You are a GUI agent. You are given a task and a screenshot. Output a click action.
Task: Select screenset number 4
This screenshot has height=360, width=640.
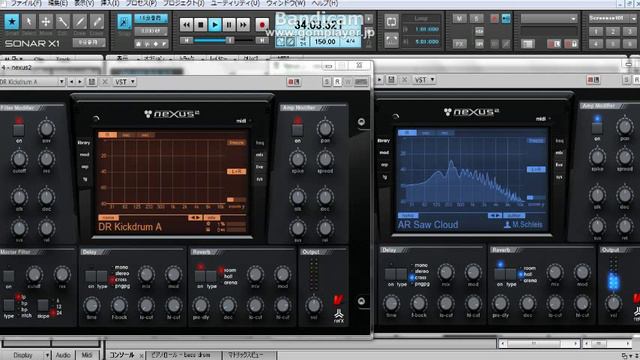click(x=596, y=44)
